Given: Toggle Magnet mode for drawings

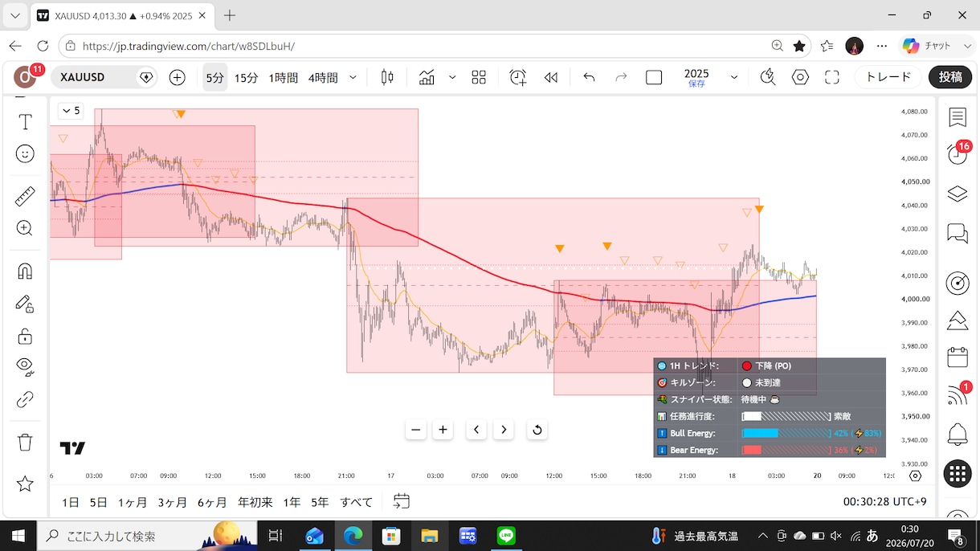Looking at the screenshot, I should click(x=25, y=271).
